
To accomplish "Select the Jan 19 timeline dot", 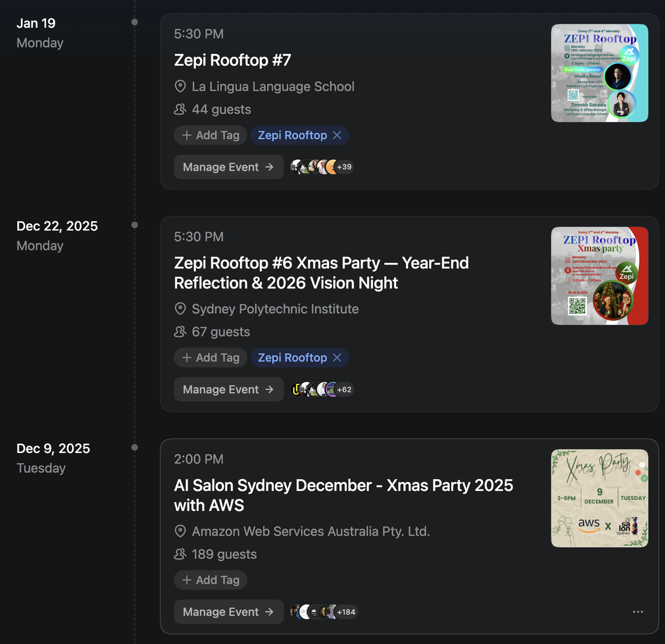I will point(134,22).
